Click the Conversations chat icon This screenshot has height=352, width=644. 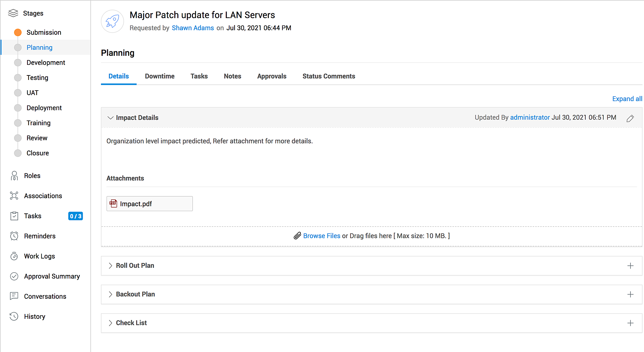(14, 296)
